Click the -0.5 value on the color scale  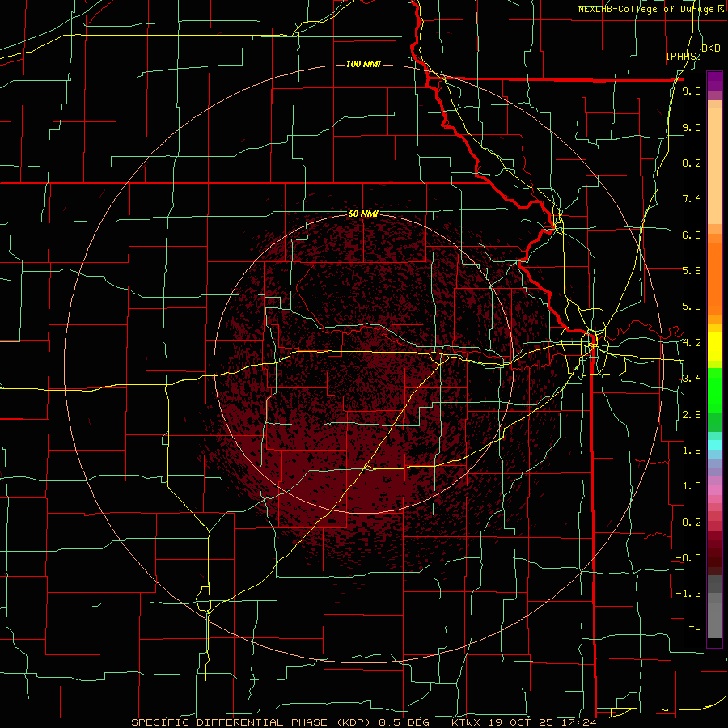(x=688, y=558)
